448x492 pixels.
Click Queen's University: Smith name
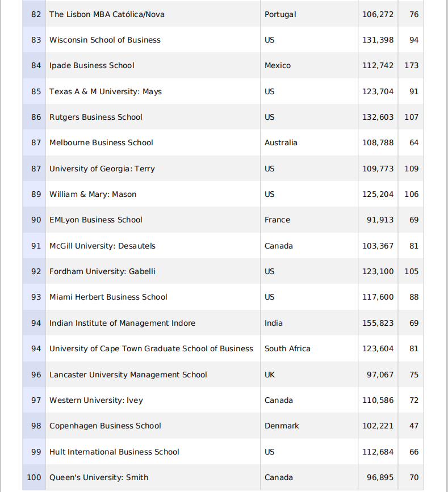tap(99, 478)
